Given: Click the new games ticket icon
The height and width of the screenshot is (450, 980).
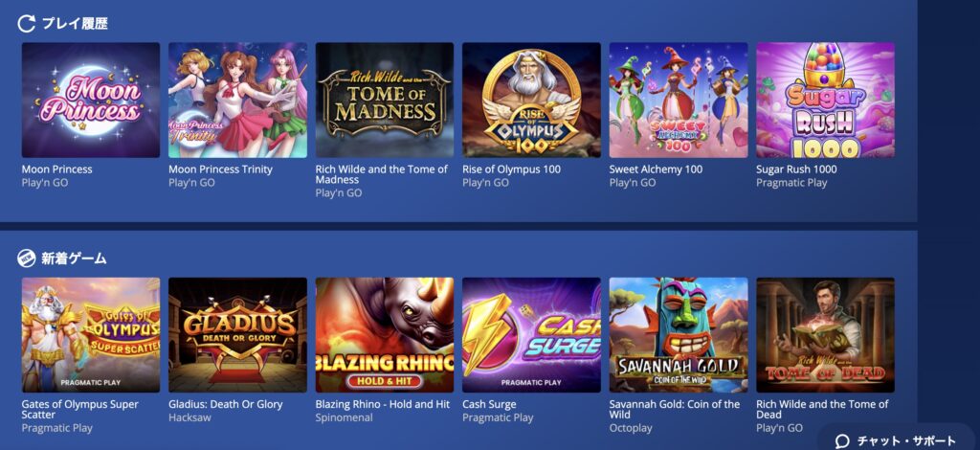Looking at the screenshot, I should (x=26, y=259).
